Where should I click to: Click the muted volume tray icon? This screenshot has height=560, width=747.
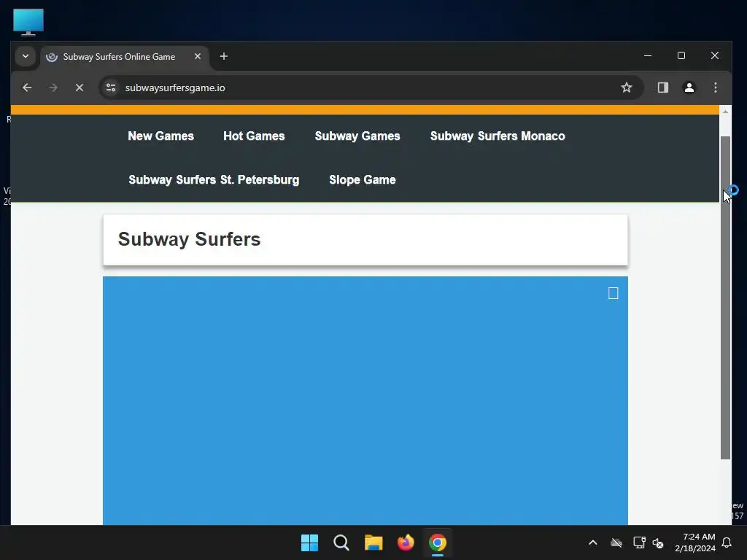pos(658,542)
